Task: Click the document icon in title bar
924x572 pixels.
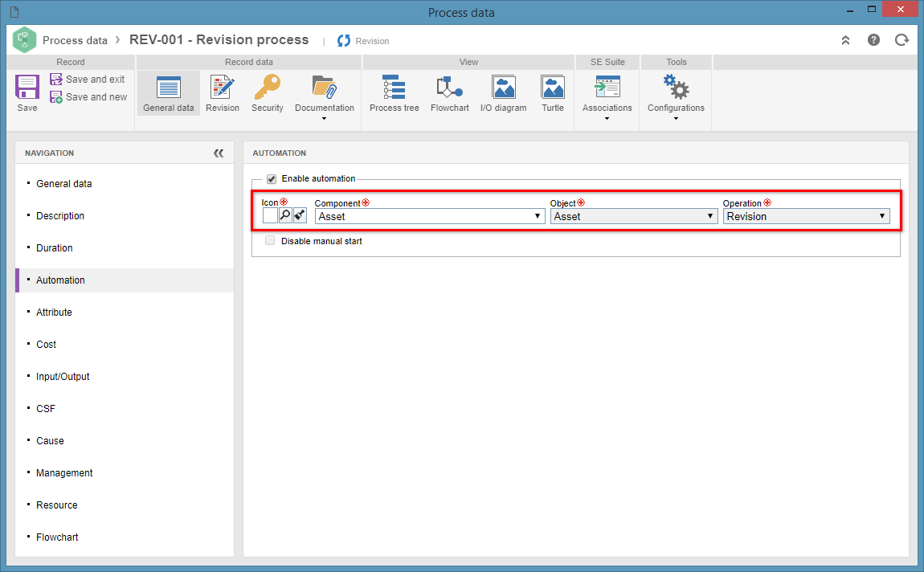Action: (14, 12)
